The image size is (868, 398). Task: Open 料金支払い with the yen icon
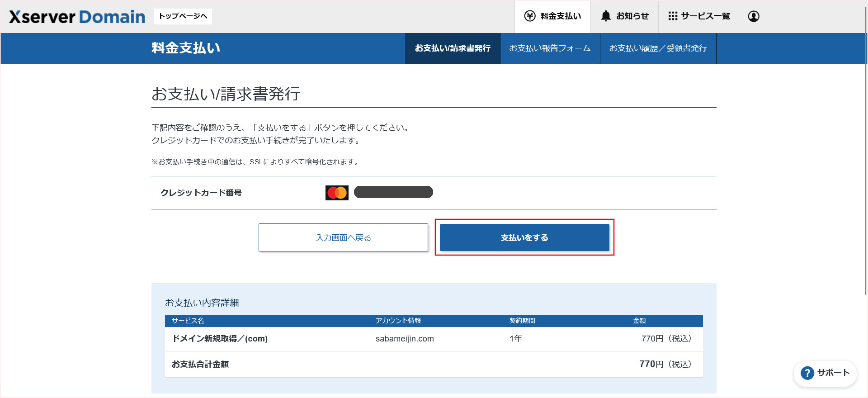[552, 16]
